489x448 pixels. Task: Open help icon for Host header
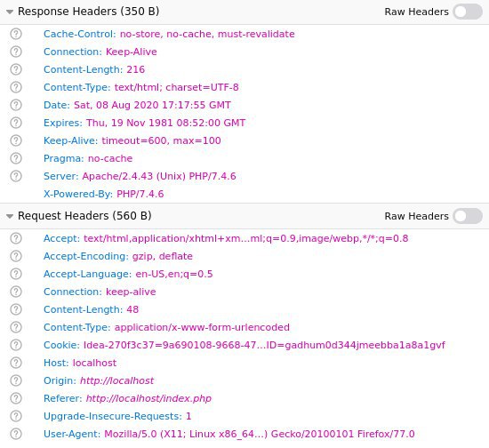(16, 363)
